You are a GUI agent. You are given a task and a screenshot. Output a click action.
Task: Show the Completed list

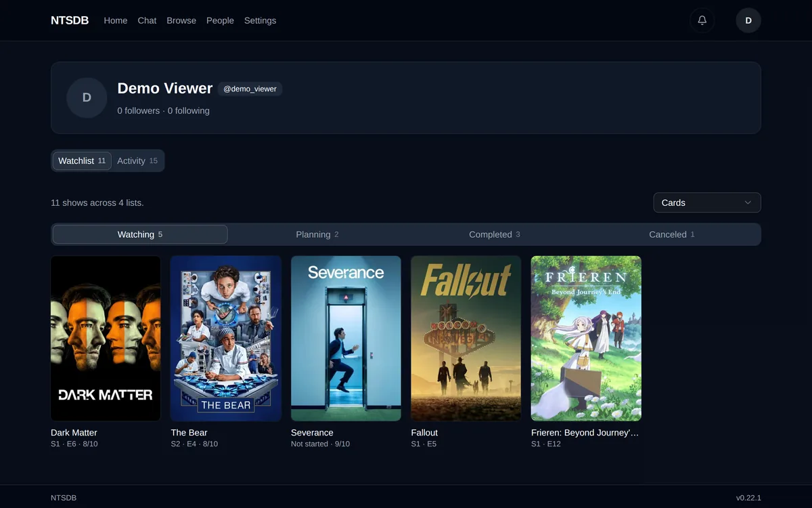pos(495,234)
